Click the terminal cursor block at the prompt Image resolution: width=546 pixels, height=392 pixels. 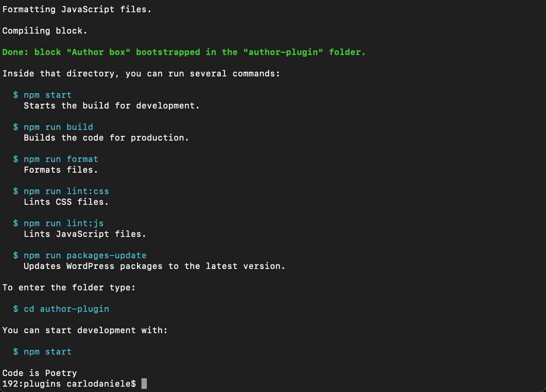144,384
